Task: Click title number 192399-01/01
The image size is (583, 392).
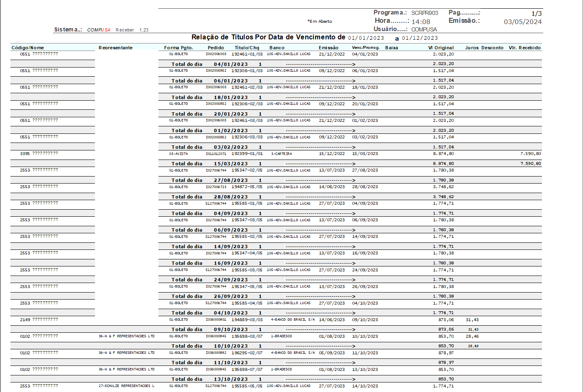Action: [247, 153]
